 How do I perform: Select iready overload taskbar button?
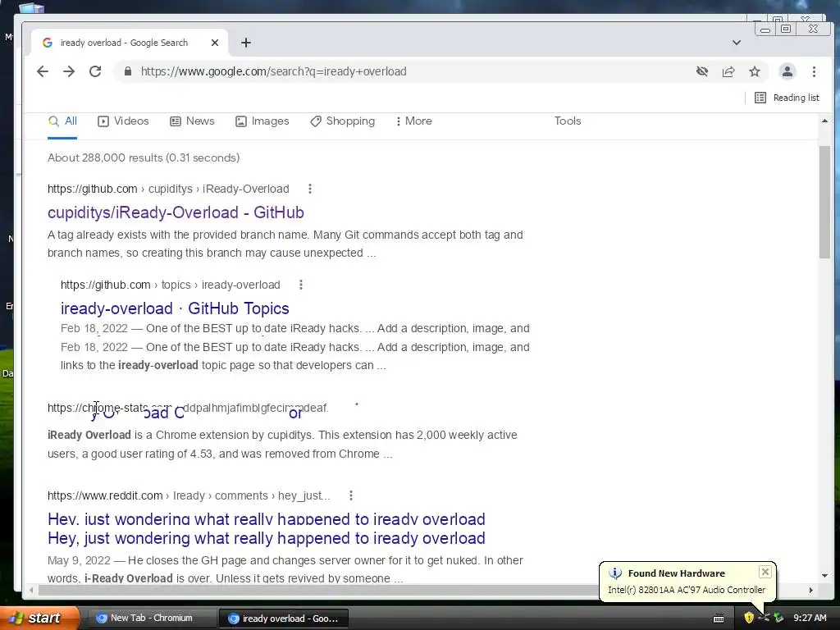[x=284, y=619]
